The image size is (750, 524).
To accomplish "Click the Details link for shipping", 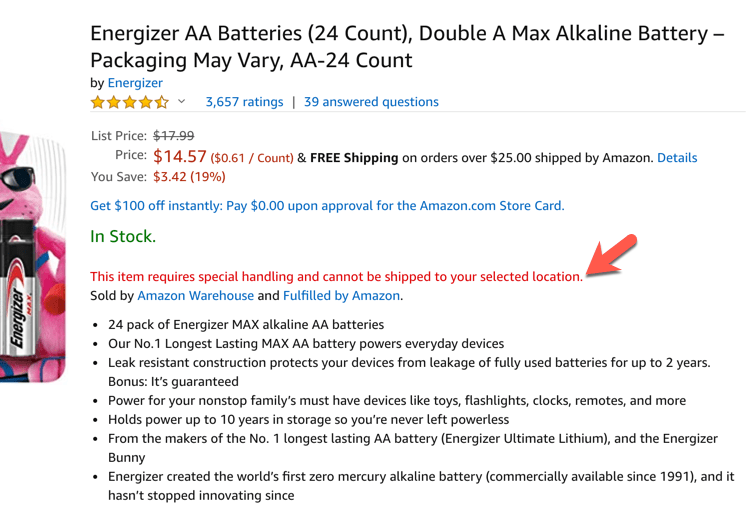I will 677,158.
